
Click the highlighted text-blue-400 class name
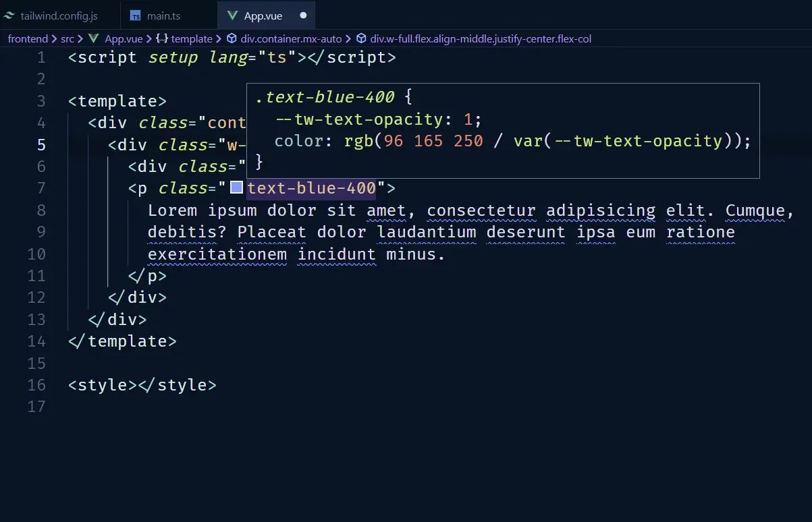[x=312, y=187]
